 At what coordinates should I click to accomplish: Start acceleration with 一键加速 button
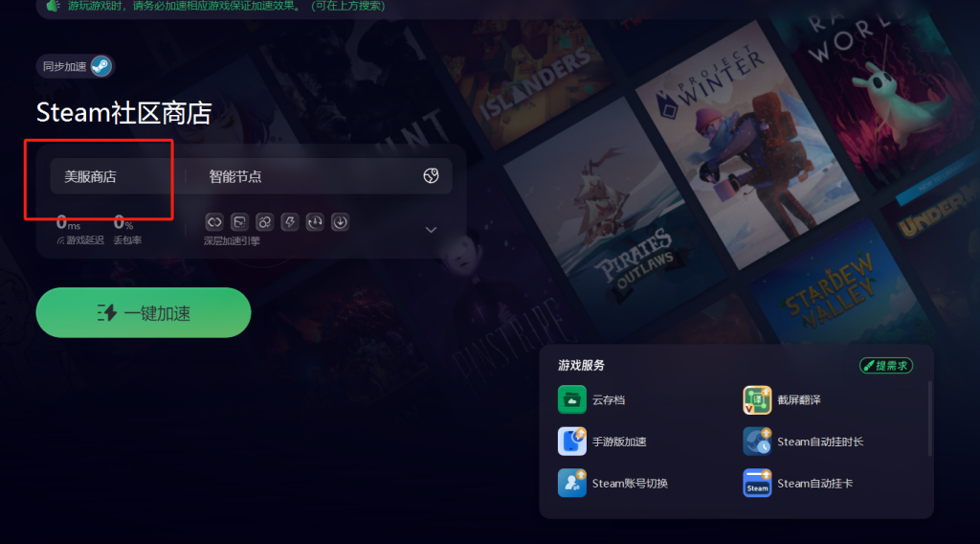(144, 312)
